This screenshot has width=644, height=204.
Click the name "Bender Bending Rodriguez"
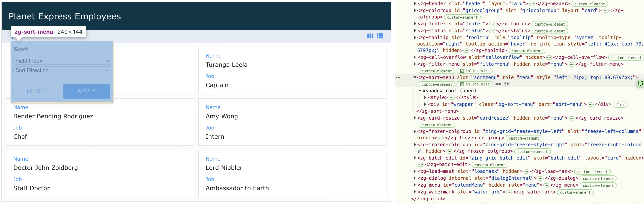point(53,116)
